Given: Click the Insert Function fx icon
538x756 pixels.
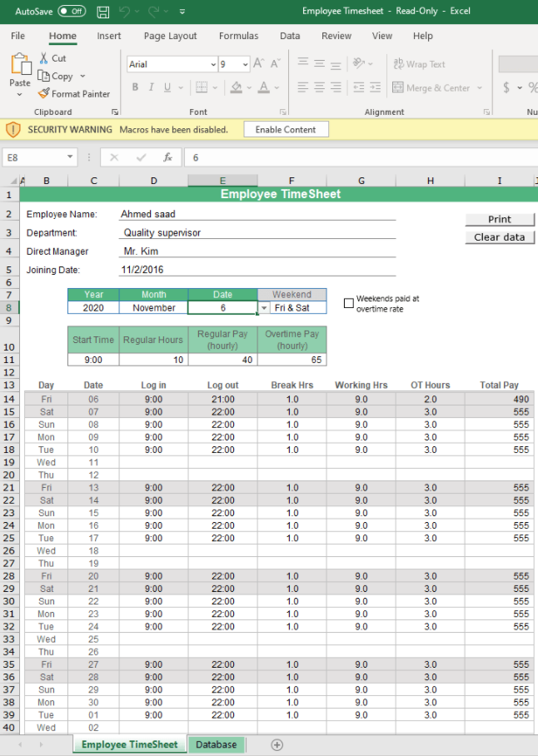Looking at the screenshot, I should [167, 157].
